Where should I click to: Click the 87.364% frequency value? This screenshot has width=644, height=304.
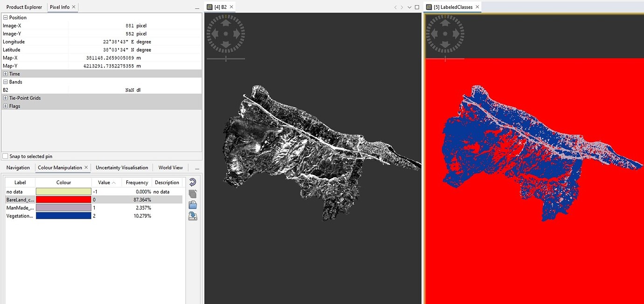coord(142,200)
